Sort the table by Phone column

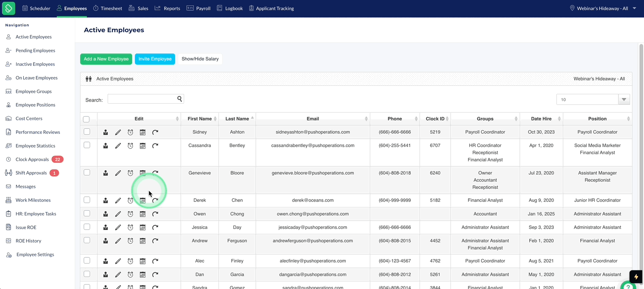(395, 119)
